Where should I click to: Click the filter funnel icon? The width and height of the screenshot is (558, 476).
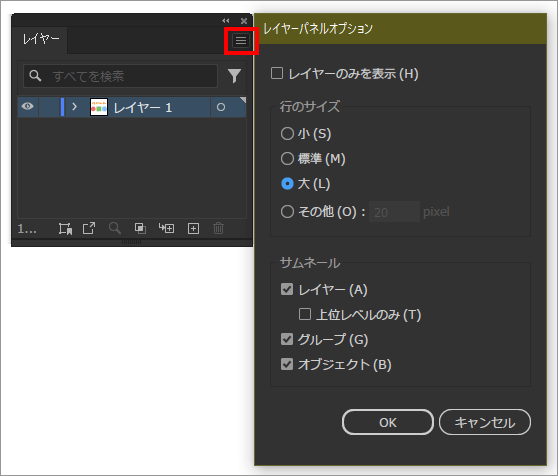pyautogui.click(x=234, y=76)
